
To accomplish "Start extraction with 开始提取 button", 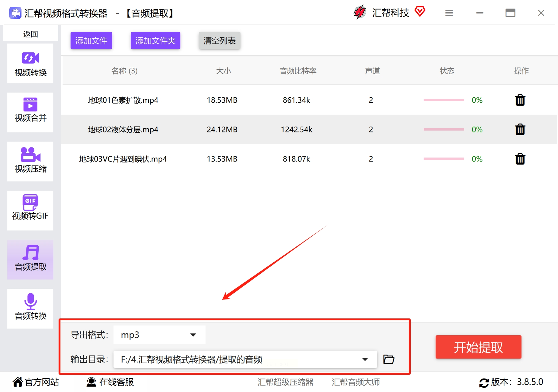I will (479, 347).
